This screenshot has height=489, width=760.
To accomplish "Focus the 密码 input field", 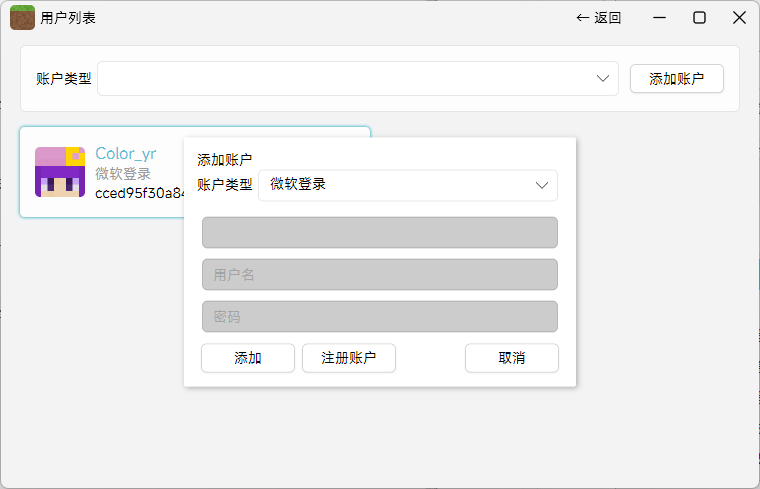I will click(379, 316).
